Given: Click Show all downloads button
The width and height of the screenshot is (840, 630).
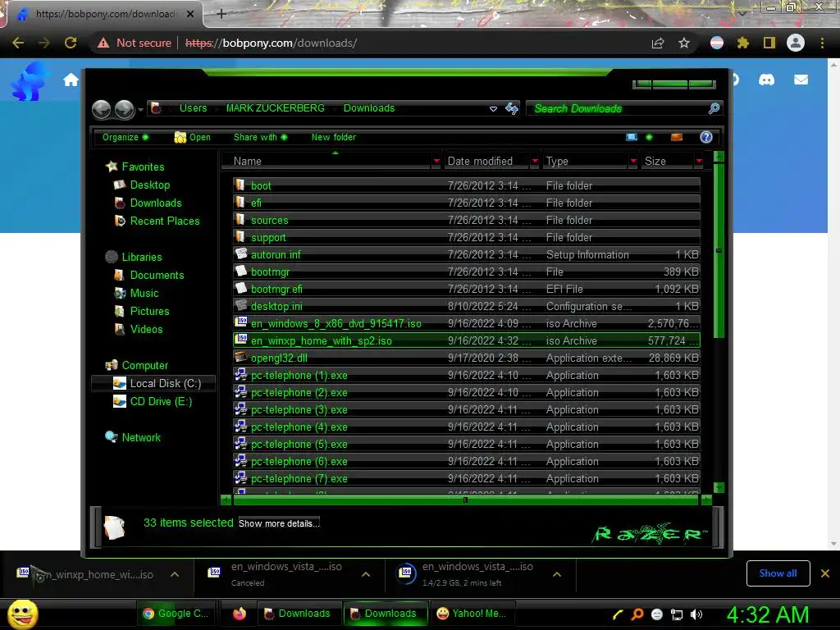Looking at the screenshot, I should point(778,573).
